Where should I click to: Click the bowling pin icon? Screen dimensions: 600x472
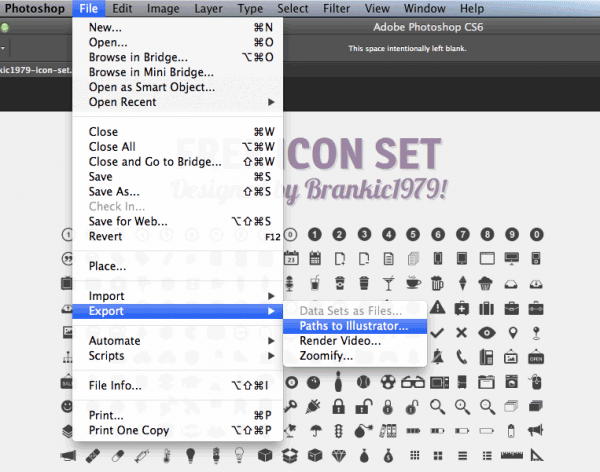pos(338,382)
